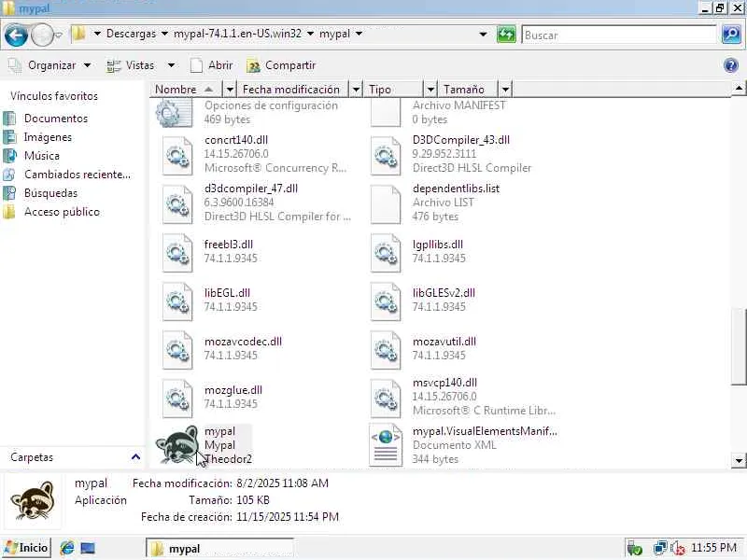Click the network computers tray icon

(x=660, y=548)
